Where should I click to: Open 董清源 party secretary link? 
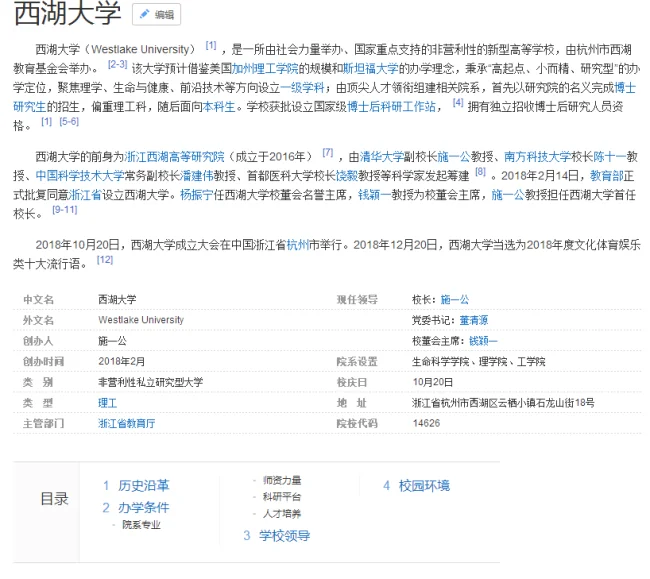point(474,320)
